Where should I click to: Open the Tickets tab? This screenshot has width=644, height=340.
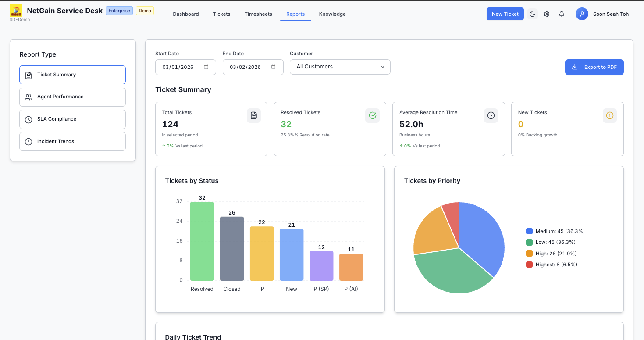pos(222,14)
